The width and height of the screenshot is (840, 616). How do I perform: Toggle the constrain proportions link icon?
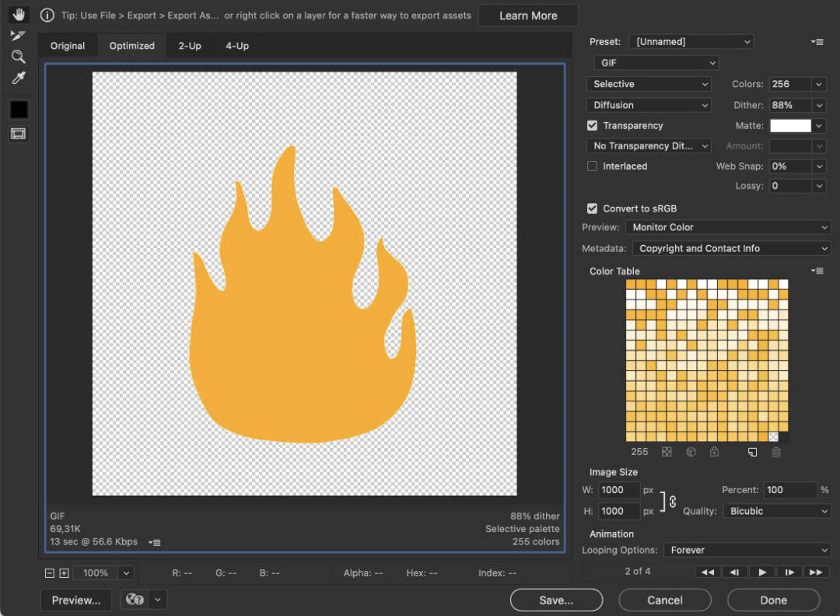point(673,502)
